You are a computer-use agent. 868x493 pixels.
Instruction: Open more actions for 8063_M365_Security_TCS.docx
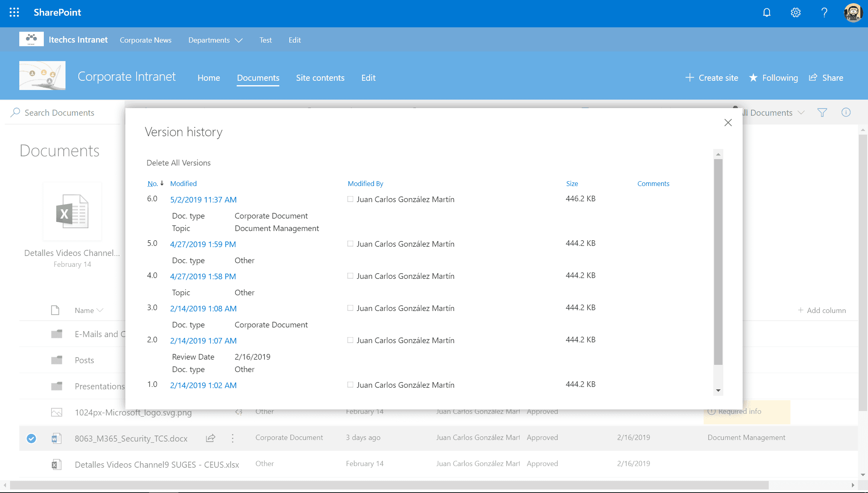233,438
